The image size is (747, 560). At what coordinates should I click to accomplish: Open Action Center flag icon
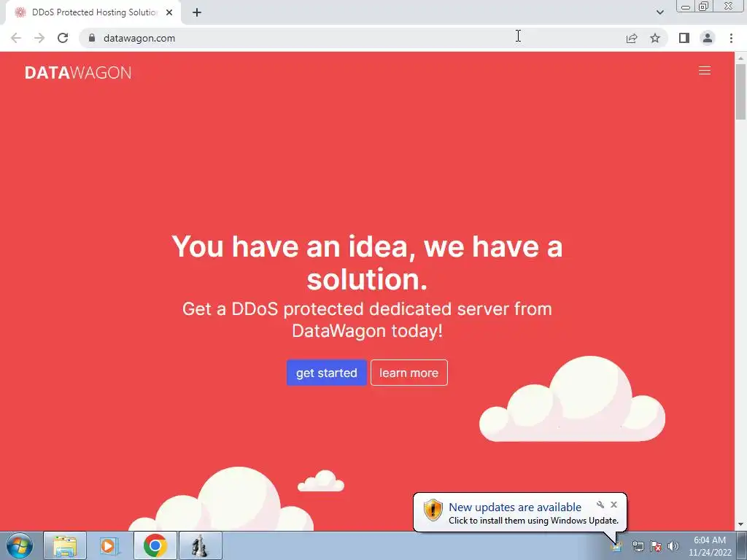coord(656,547)
